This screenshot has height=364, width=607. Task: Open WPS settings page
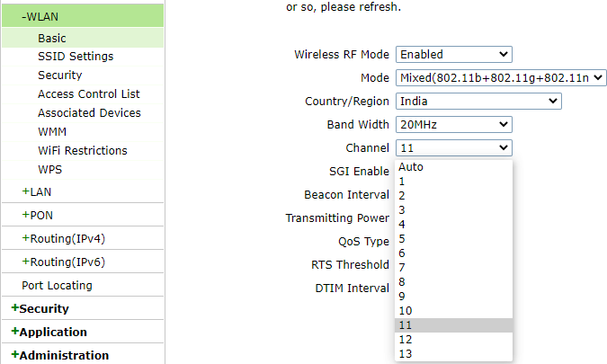click(x=50, y=170)
